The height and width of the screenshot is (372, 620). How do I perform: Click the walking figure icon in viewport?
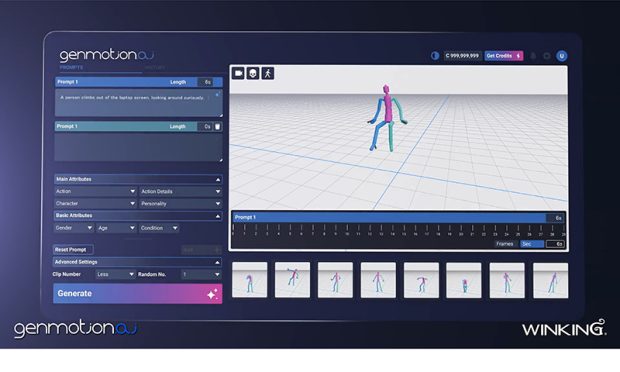point(268,73)
